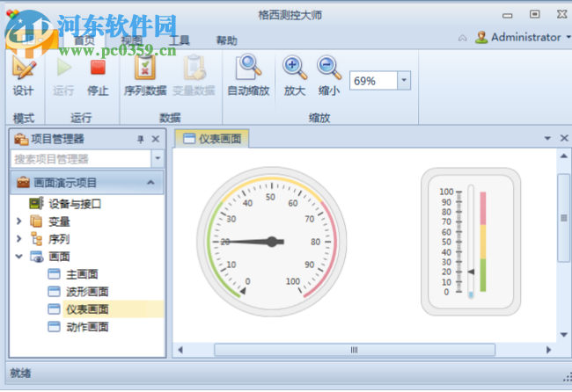
Task: Select the 序列 tree item
Action: point(59,239)
